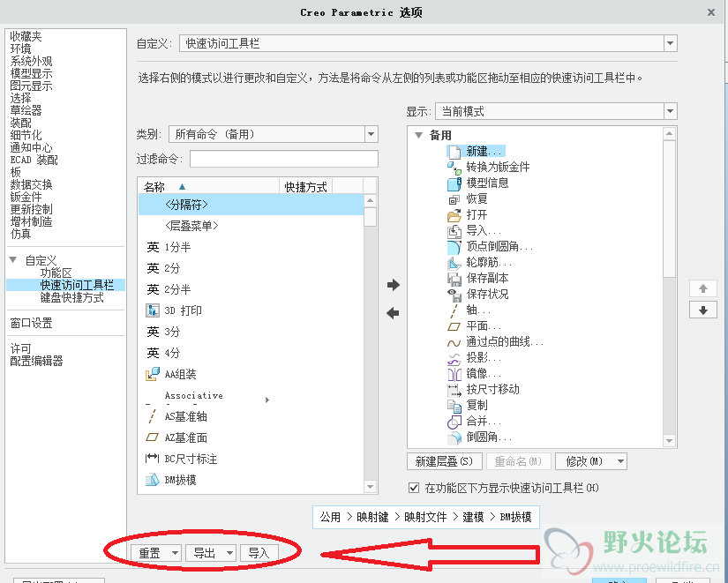
Task: Open the 显示 当前模式 dropdown
Action: pyautogui.click(x=670, y=111)
